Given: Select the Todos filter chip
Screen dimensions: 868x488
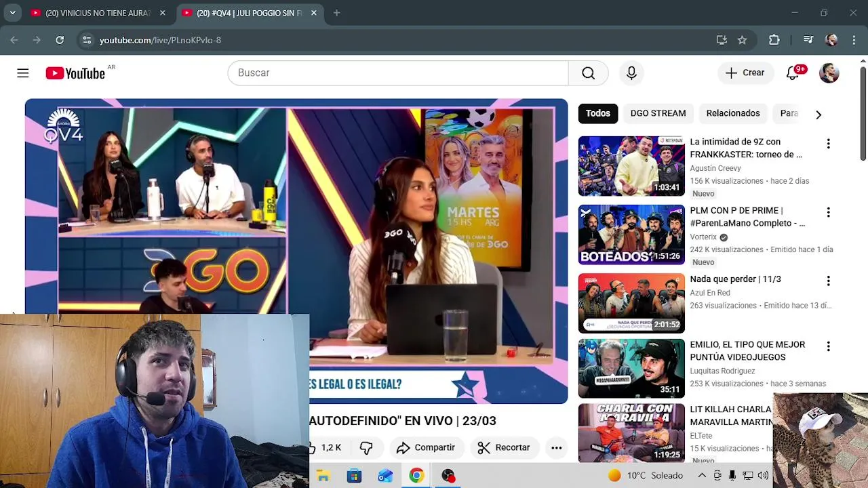Looking at the screenshot, I should [x=598, y=113].
